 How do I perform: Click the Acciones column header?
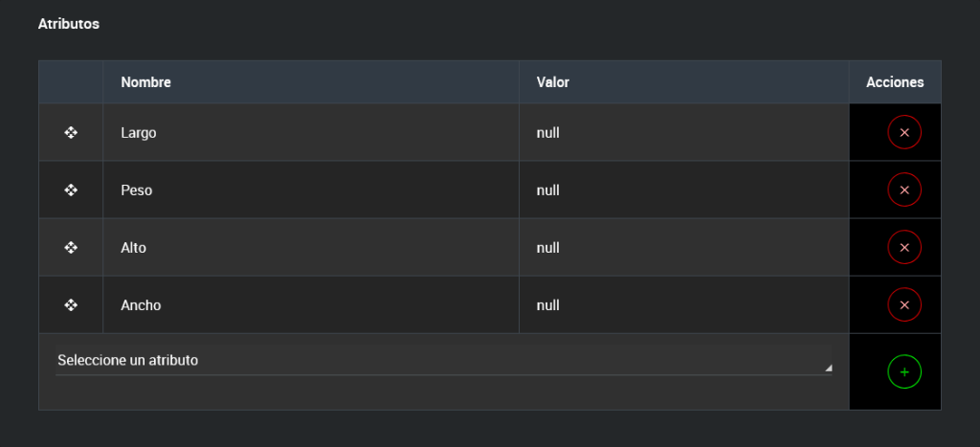coord(895,82)
